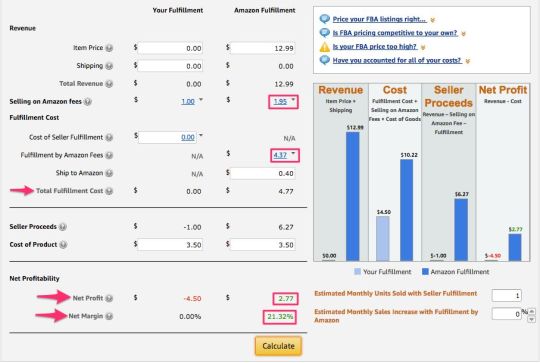540x363 pixels.
Task: Click help icon next to Item Price
Action: [x=109, y=48]
